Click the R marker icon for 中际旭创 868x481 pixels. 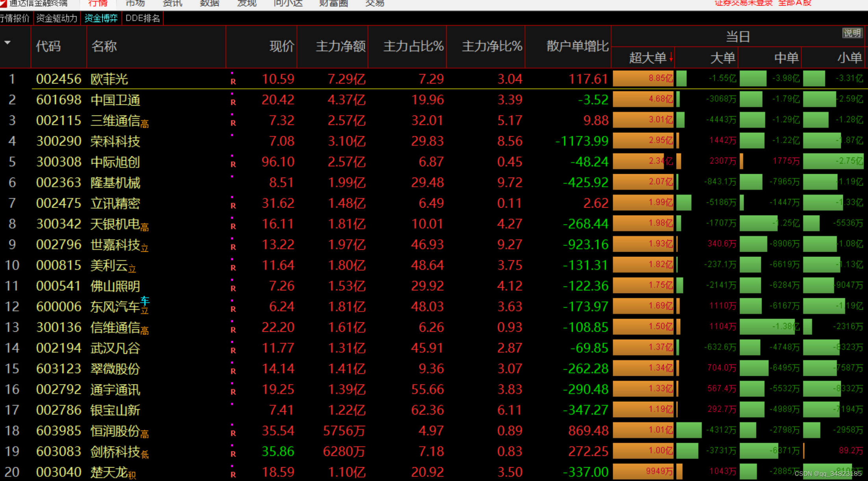click(x=233, y=164)
